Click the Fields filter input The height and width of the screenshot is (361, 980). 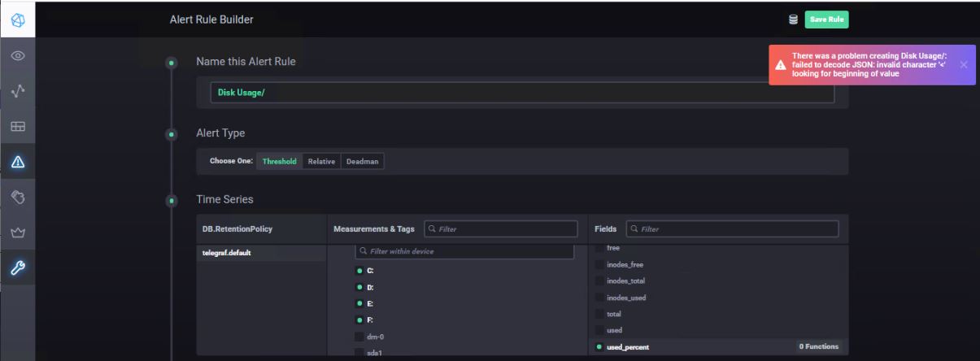tap(731, 229)
